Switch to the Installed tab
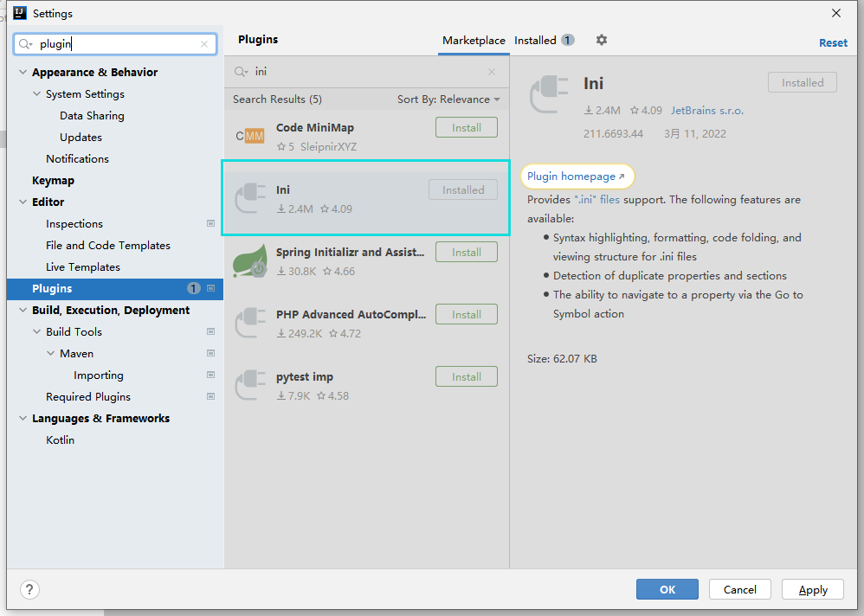The image size is (864, 616). click(545, 40)
